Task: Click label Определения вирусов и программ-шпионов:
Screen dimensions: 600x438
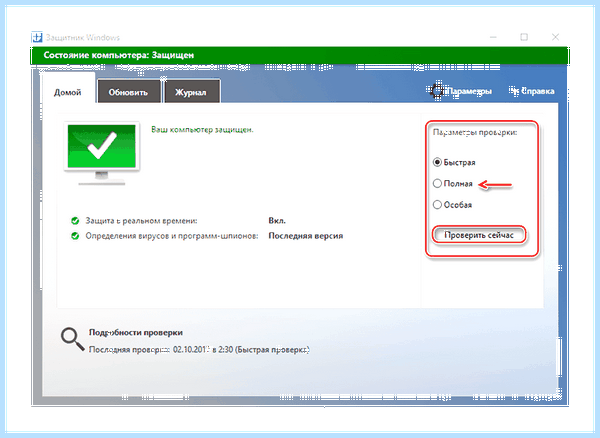Action: point(172,236)
